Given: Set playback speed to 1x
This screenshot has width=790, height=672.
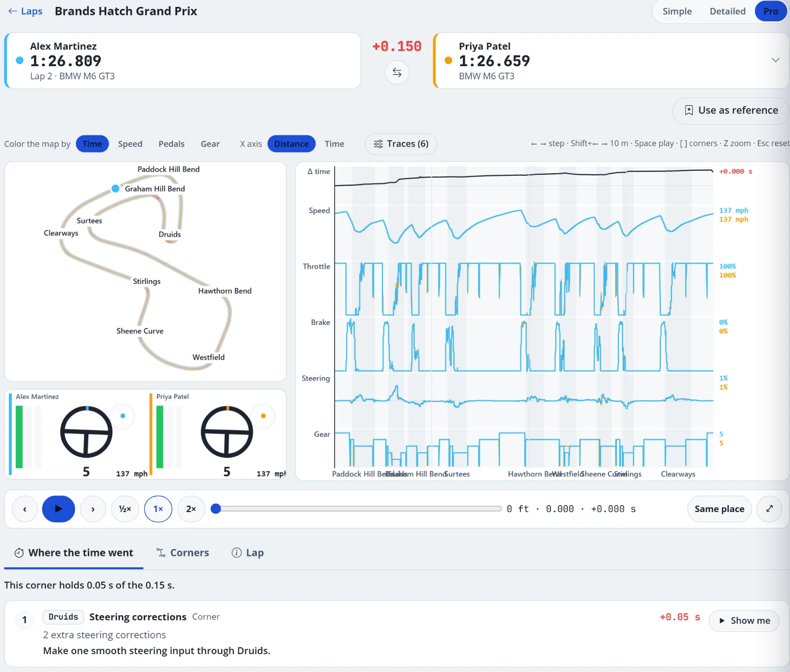Looking at the screenshot, I should (158, 509).
